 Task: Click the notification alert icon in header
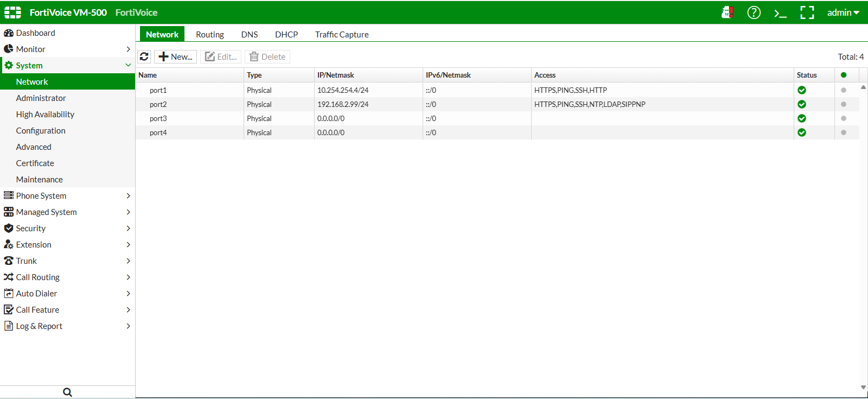coord(727,12)
